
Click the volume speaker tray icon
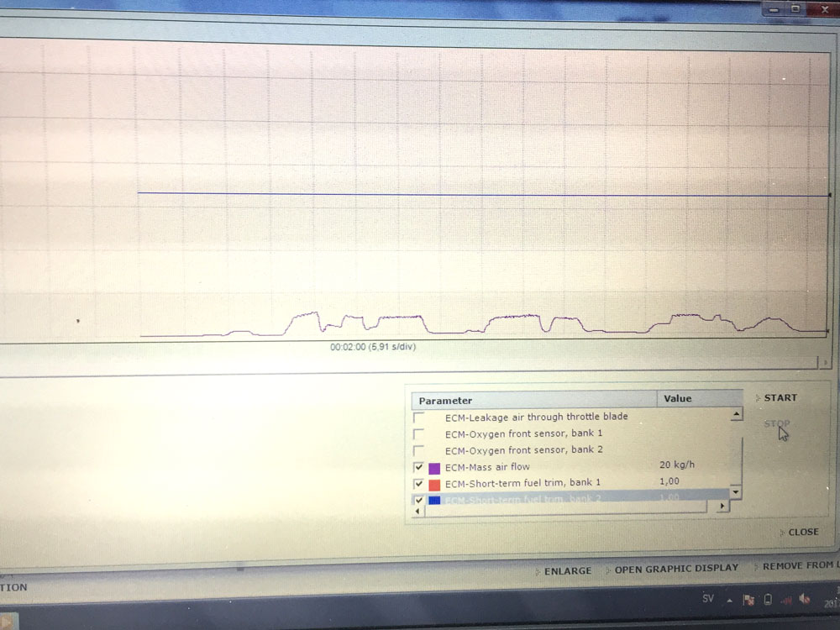tap(805, 600)
